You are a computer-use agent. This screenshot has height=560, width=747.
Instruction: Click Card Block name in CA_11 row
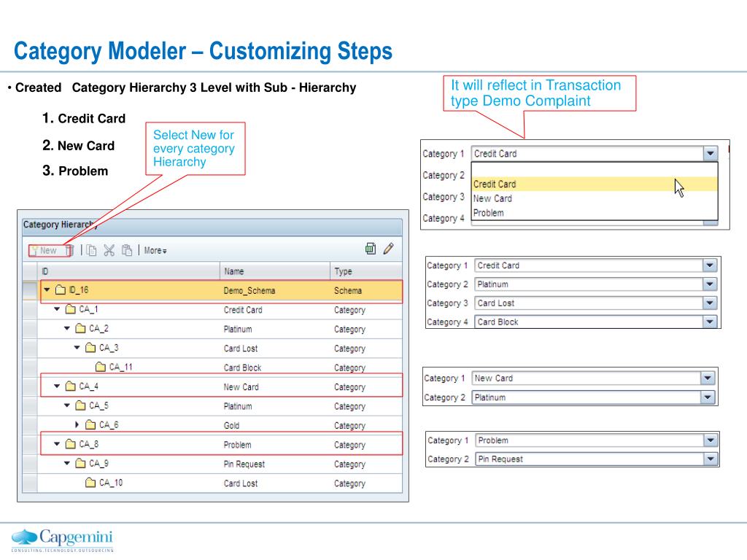click(242, 367)
